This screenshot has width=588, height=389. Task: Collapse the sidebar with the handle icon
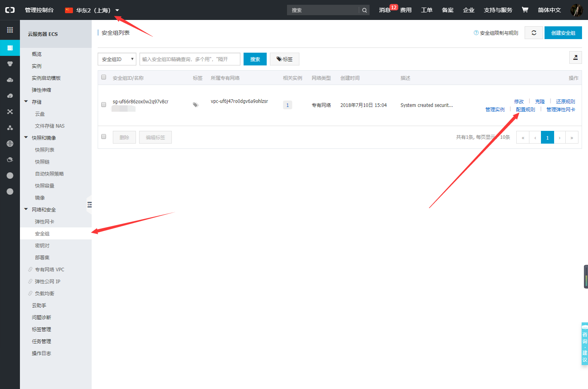click(x=89, y=205)
